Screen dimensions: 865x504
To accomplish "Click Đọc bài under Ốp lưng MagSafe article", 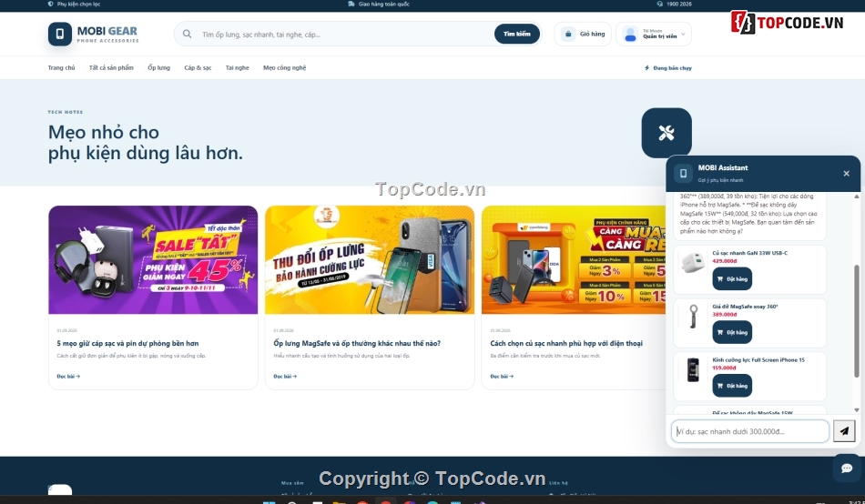I will pyautogui.click(x=285, y=376).
